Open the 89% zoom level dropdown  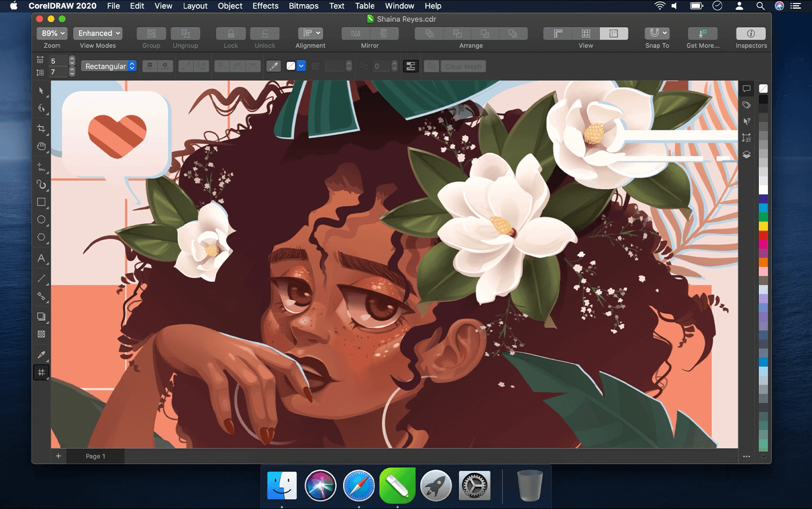52,33
